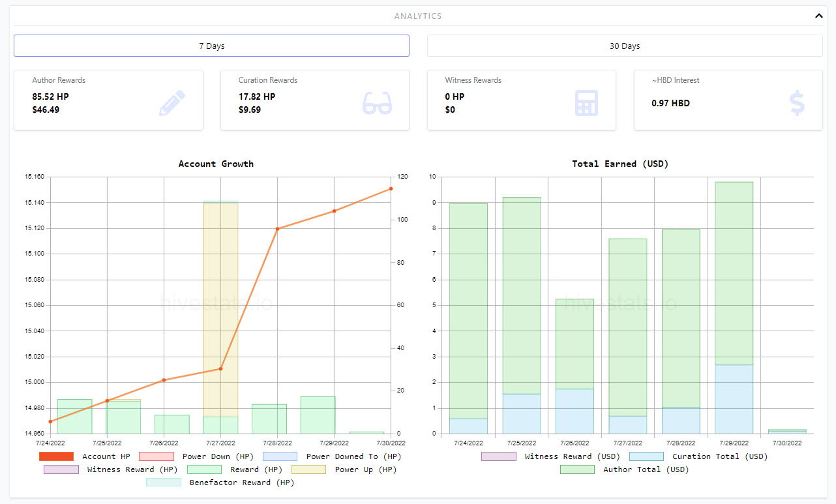Click the calculator icon in Witness Rewards
Screen dimensions: 836x504
click(x=586, y=103)
